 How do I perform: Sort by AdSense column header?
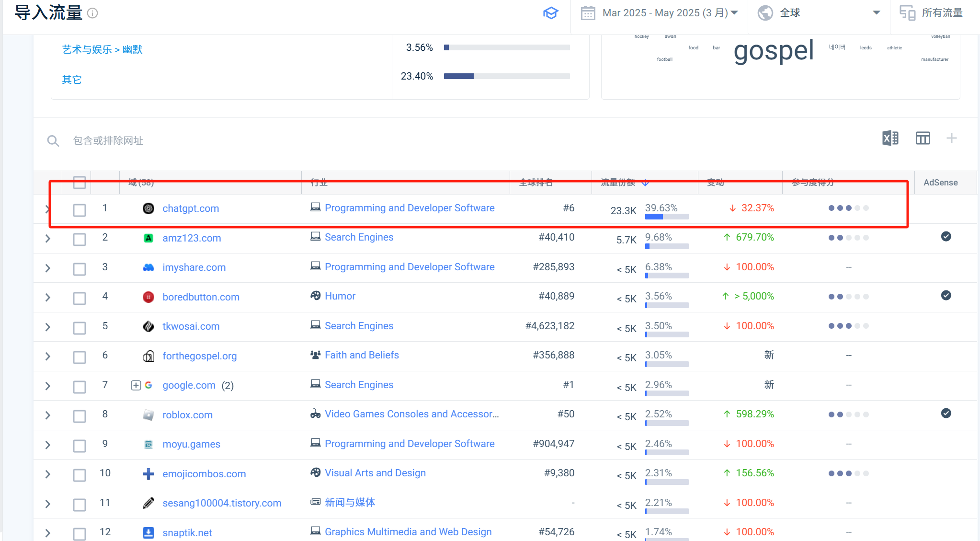pyautogui.click(x=940, y=183)
